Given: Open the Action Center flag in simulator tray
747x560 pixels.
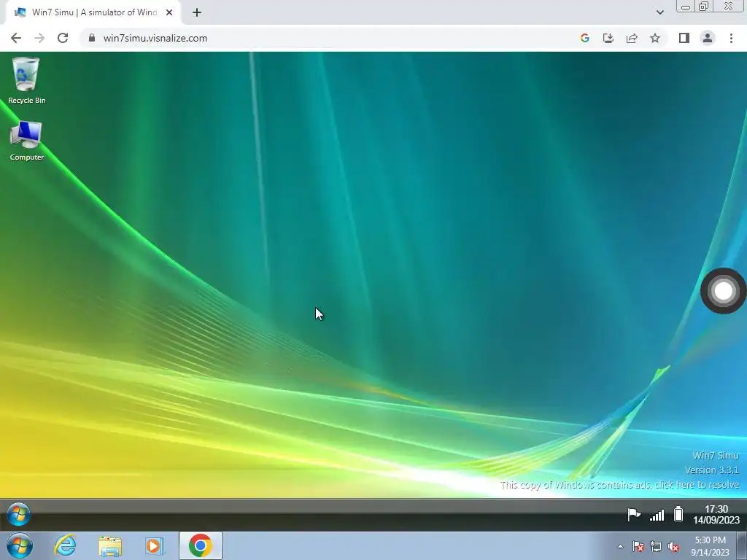Looking at the screenshot, I should coord(634,515).
